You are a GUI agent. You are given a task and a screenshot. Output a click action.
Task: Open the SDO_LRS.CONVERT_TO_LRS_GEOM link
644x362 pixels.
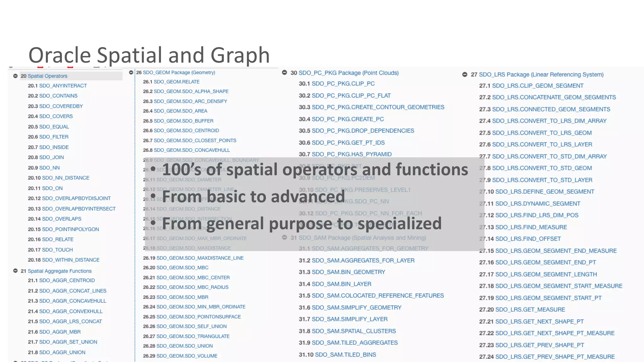coord(542,133)
